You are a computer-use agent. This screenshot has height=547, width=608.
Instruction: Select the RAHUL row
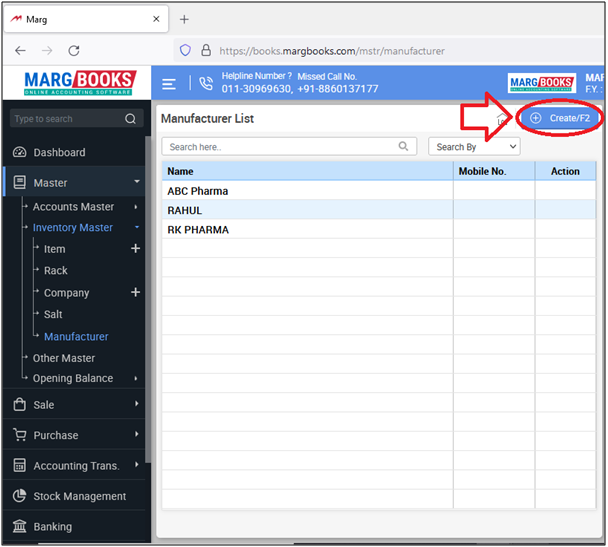click(379, 210)
